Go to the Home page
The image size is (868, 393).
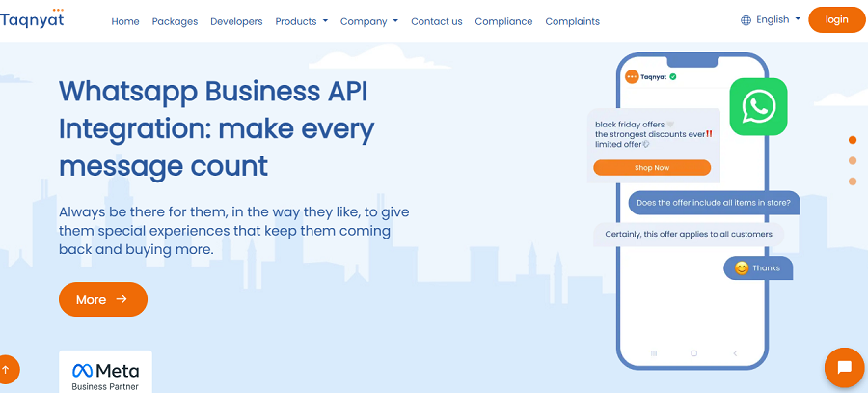click(125, 21)
